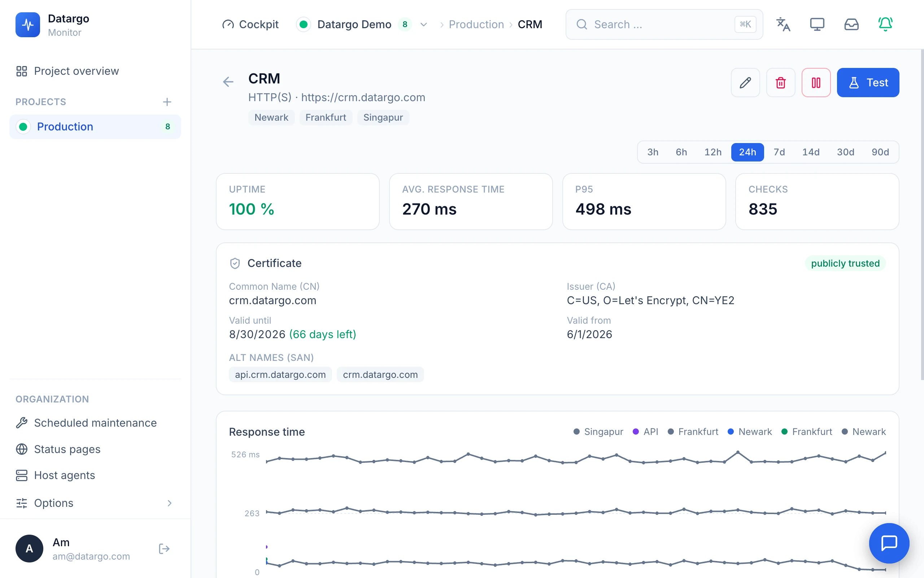This screenshot has height=578, width=924.
Task: Edit the CRM monitor with pencil icon
Action: point(745,83)
